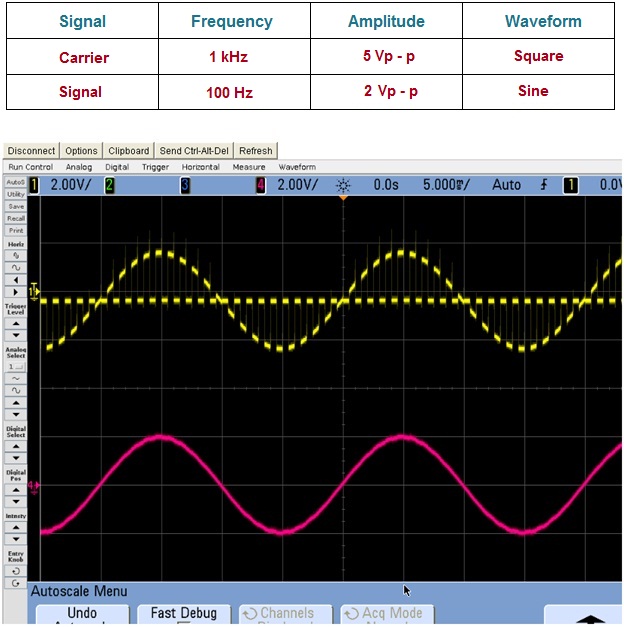Increase Intensity with the up arrow
The height and width of the screenshot is (627, 624).
16,528
